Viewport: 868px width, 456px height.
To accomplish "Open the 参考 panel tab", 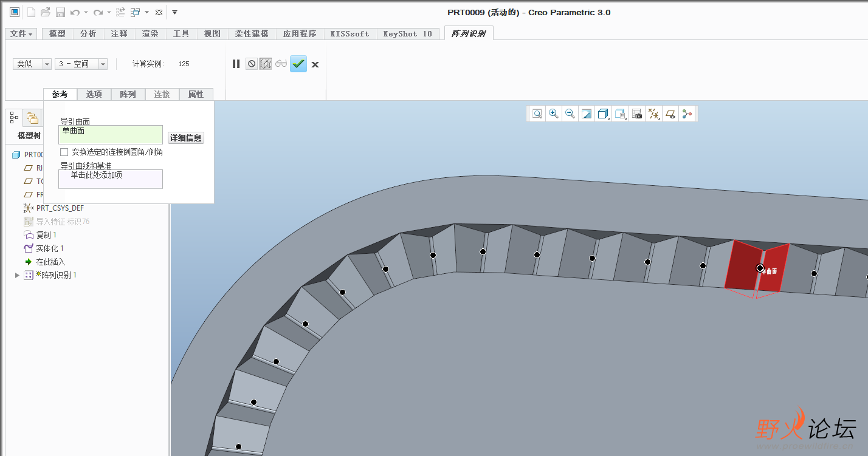I will click(60, 94).
